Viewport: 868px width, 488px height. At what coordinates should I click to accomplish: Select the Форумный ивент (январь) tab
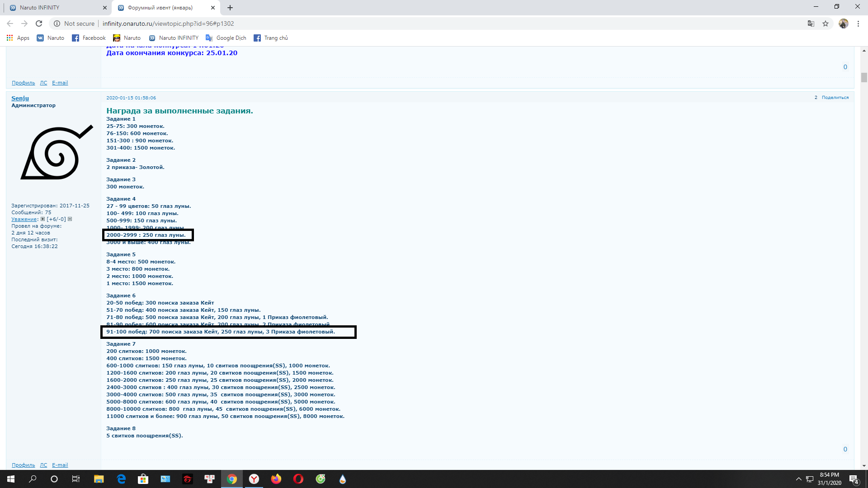166,8
